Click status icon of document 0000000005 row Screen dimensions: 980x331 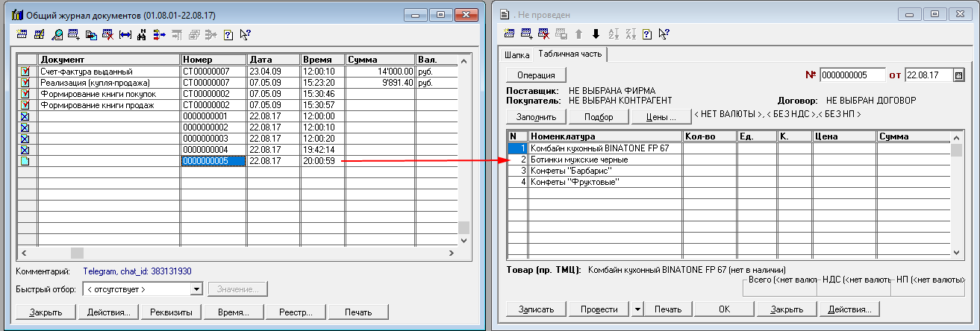coord(25,161)
